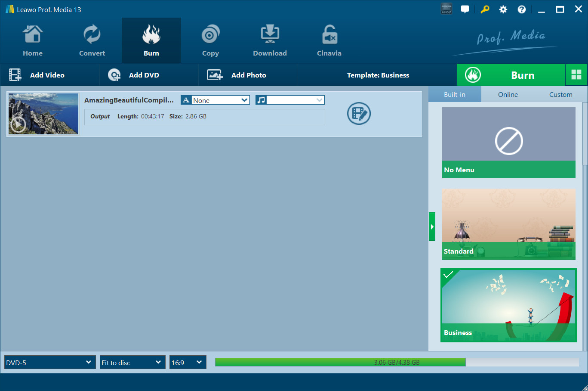Open the help question mark icon
The height and width of the screenshot is (391, 588).
point(521,9)
